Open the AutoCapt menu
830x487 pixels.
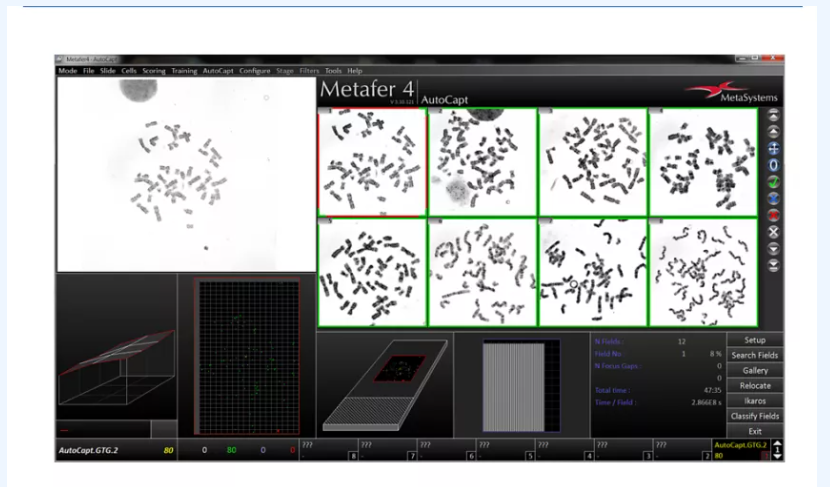click(x=218, y=70)
